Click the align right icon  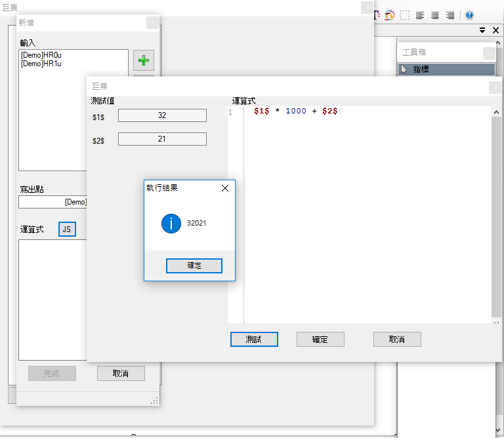point(450,15)
